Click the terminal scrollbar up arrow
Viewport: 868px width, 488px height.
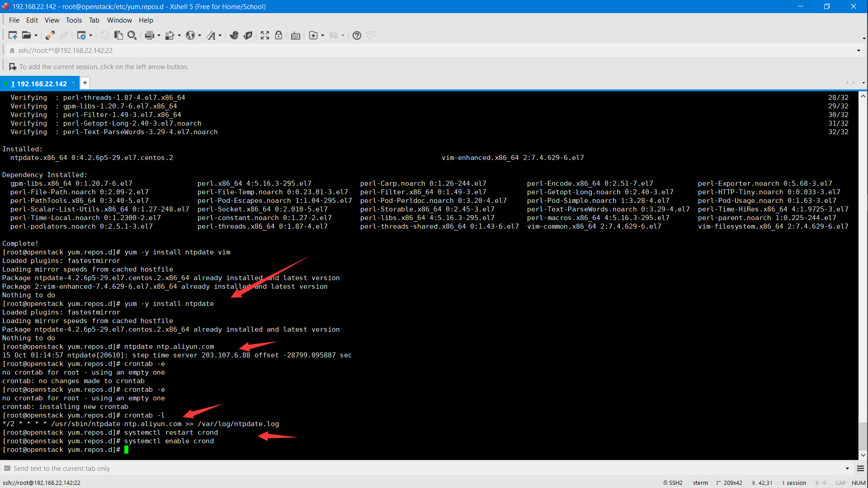tap(863, 96)
